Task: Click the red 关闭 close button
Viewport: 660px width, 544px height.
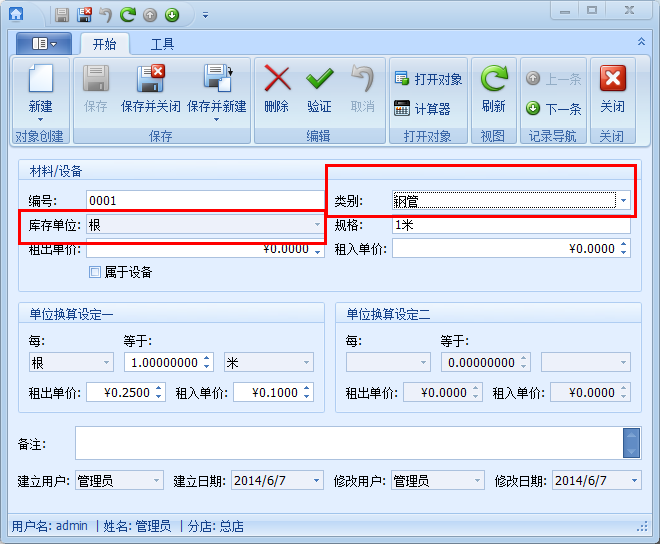Action: click(x=613, y=90)
